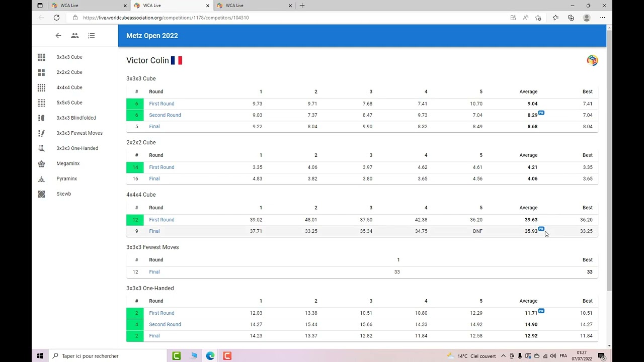Open the browser settings and more menu

click(x=603, y=18)
